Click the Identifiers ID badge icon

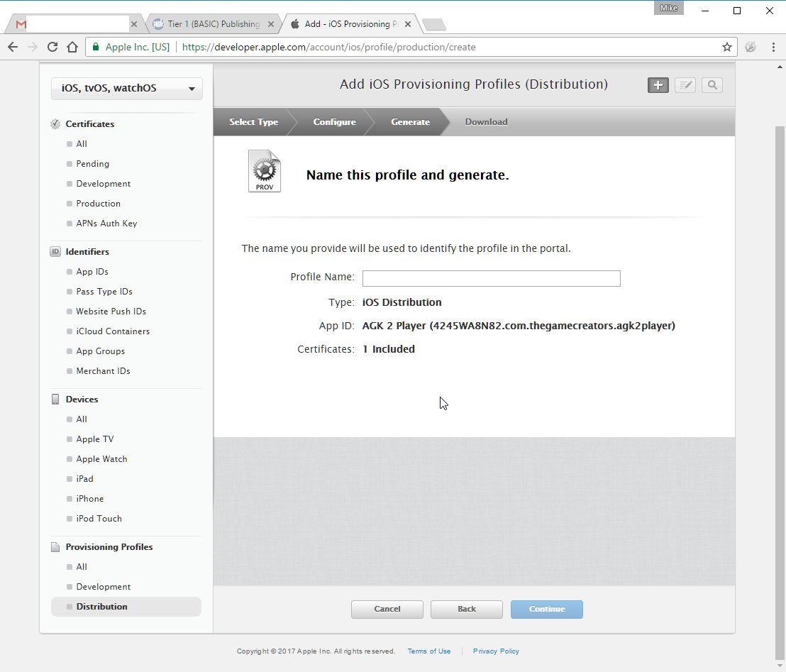pyautogui.click(x=55, y=252)
